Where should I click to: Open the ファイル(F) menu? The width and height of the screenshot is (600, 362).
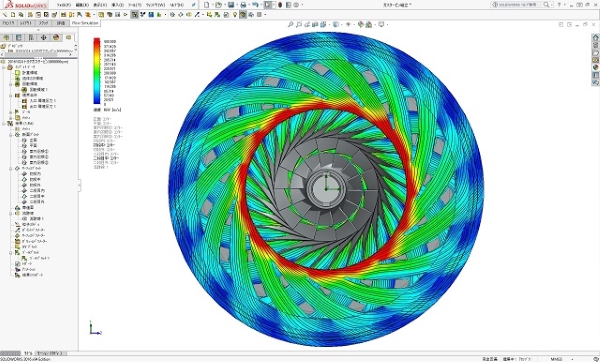click(64, 5)
